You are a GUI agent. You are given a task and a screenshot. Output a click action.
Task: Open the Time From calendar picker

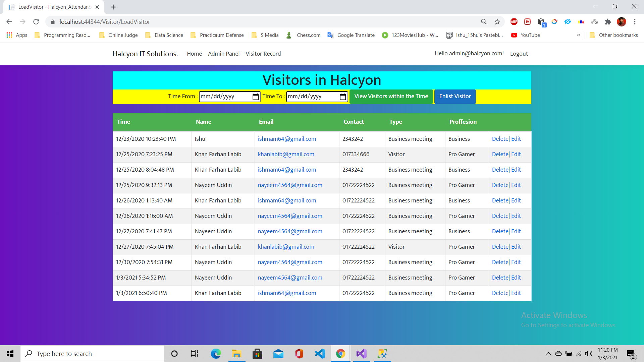point(256,97)
